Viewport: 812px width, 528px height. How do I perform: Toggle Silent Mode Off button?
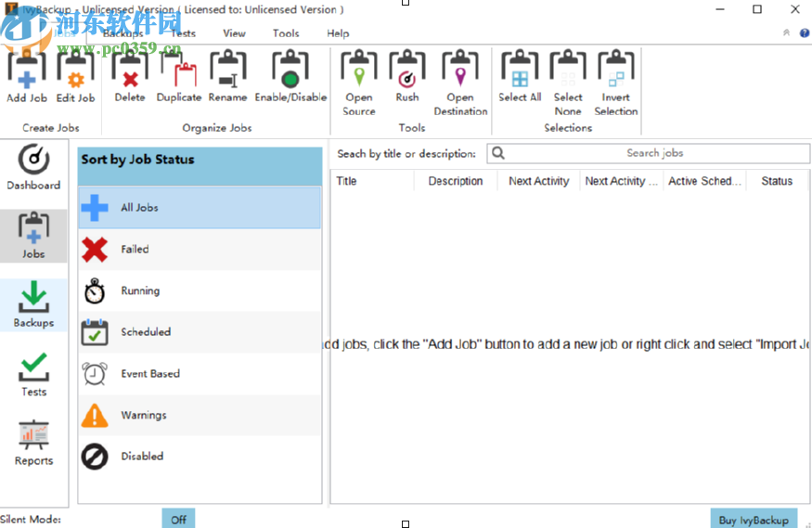coord(179,519)
